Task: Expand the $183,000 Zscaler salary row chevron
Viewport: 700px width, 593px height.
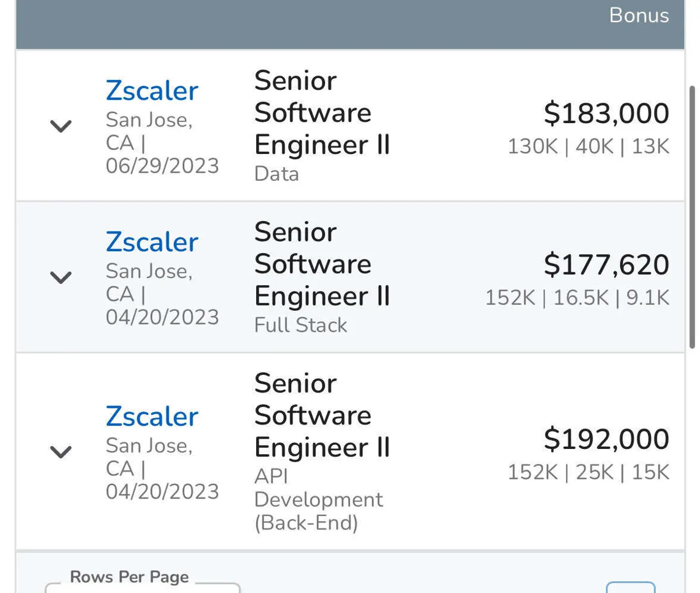Action: [x=61, y=126]
